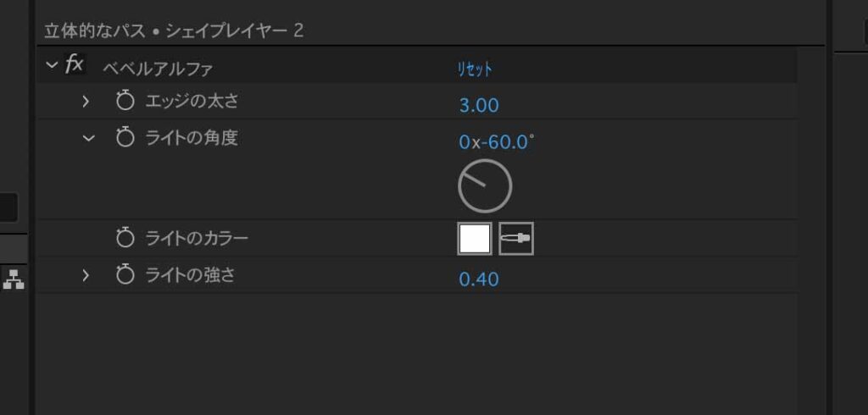
Task: Open the white ライトのカラー swatch
Action: [x=475, y=239]
